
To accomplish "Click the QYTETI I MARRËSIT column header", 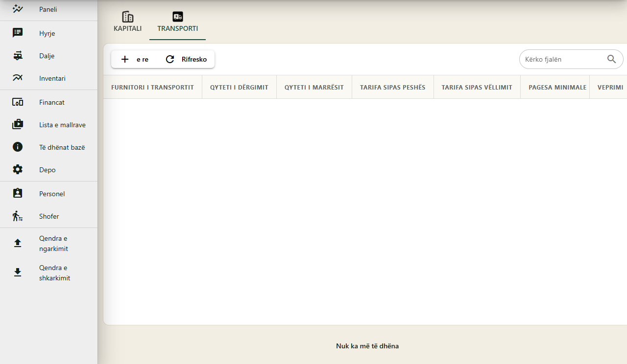I will coord(314,87).
